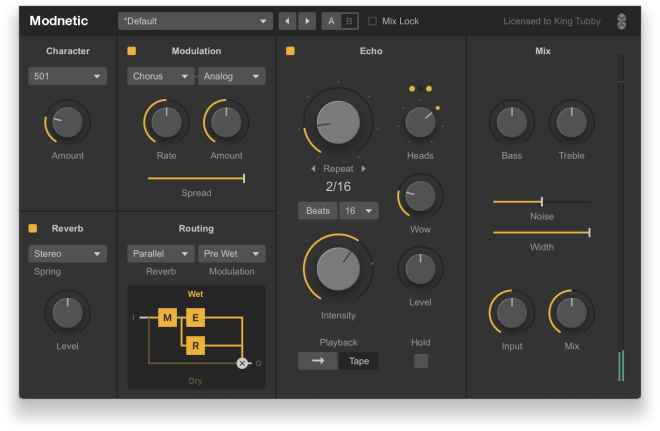
Task: Click the E block in routing diagram
Action: (195, 317)
